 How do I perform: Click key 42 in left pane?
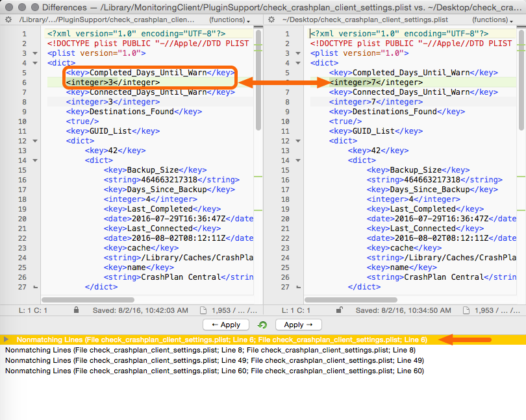pos(115,151)
